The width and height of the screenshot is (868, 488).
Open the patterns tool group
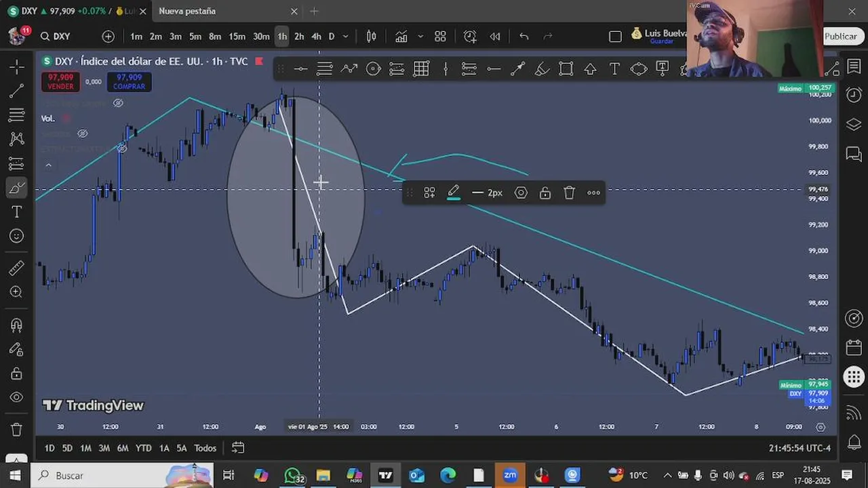(x=17, y=139)
